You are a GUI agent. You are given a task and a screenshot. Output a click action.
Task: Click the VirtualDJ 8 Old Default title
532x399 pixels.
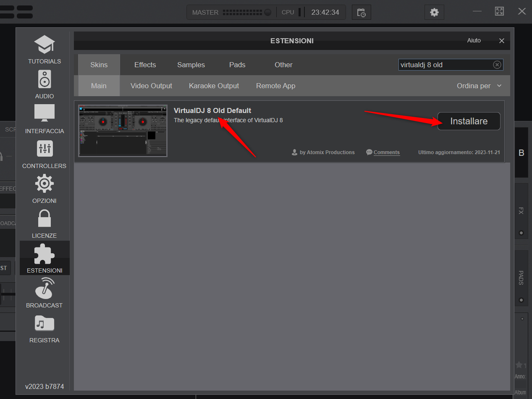pos(212,110)
